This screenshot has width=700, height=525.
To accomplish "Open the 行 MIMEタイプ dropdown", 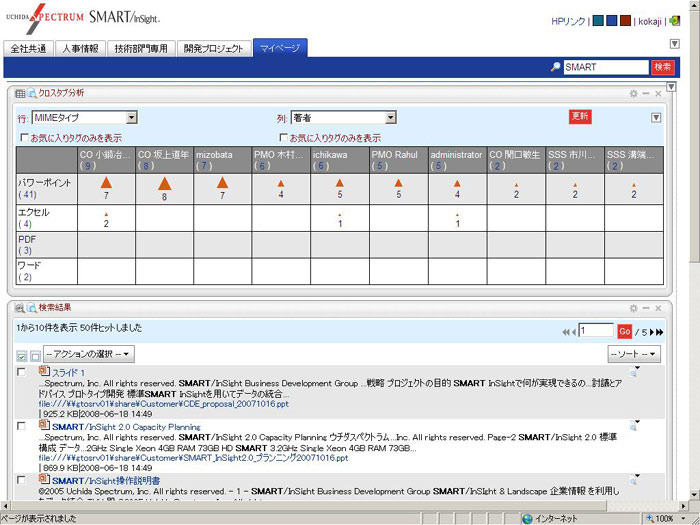I will pos(84,118).
